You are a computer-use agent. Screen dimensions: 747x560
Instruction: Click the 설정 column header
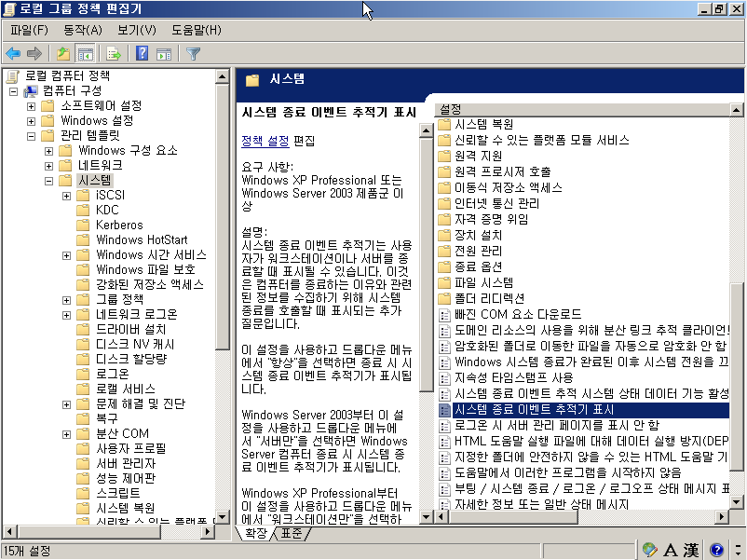pyautogui.click(x=582, y=110)
